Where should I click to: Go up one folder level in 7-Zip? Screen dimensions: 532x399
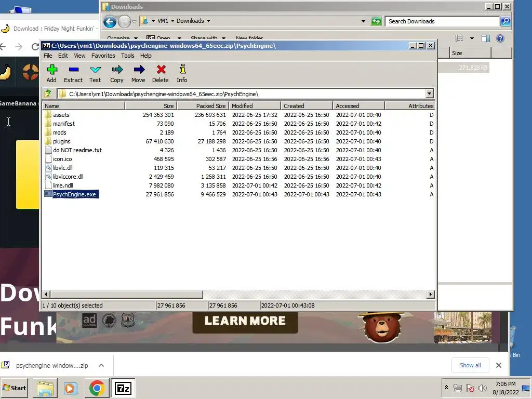48,94
